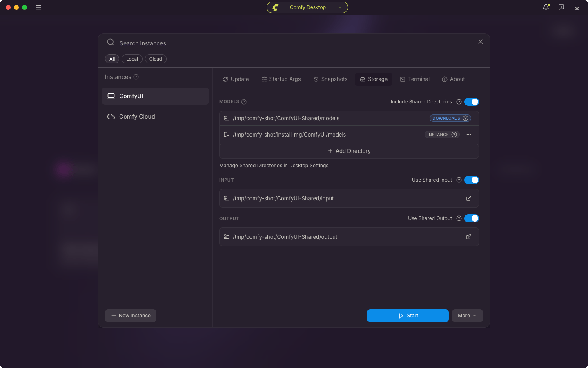Toggle the Use Shared Input switch

[472, 180]
